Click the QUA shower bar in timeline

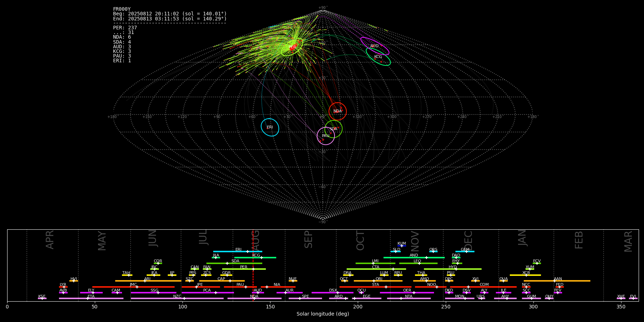[x=503, y=281]
